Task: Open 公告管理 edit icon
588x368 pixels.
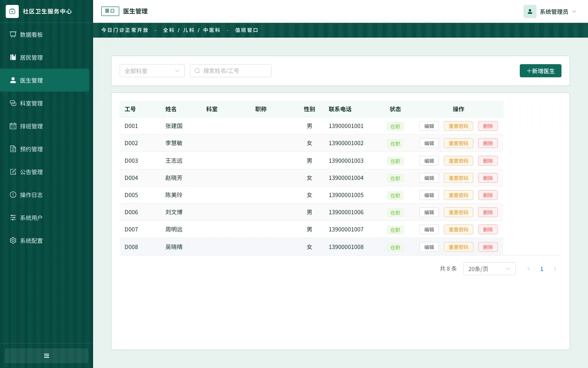Action: [x=13, y=172]
